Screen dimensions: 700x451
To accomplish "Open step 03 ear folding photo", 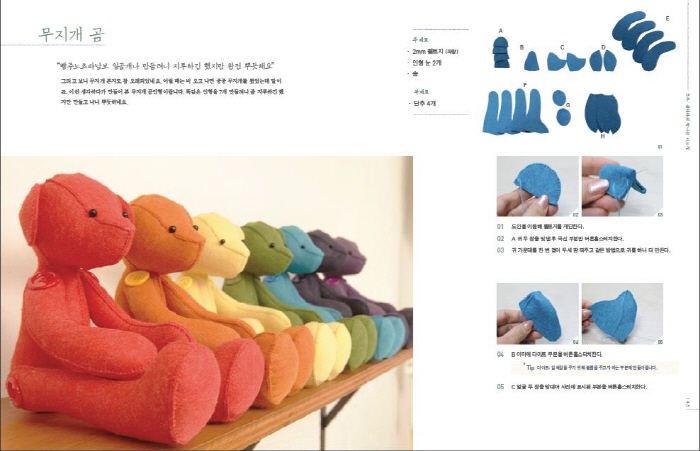I will 622,187.
